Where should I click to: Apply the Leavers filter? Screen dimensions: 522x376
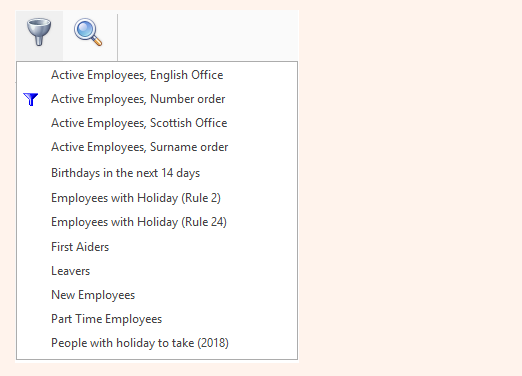tap(70, 271)
